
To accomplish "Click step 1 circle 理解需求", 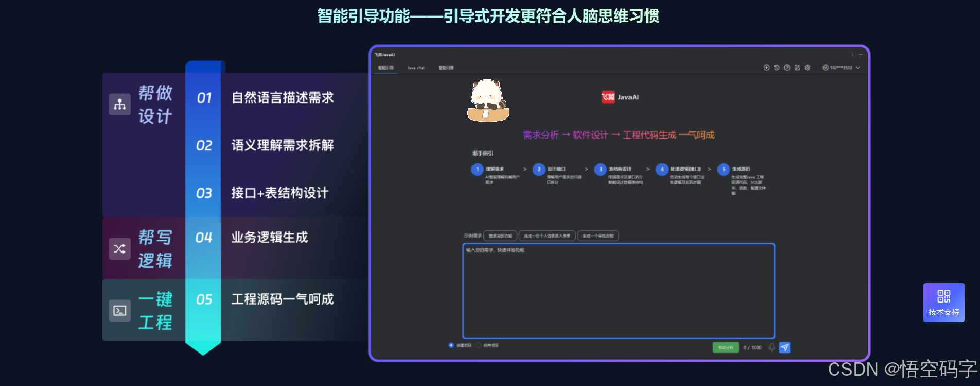I will [477, 169].
